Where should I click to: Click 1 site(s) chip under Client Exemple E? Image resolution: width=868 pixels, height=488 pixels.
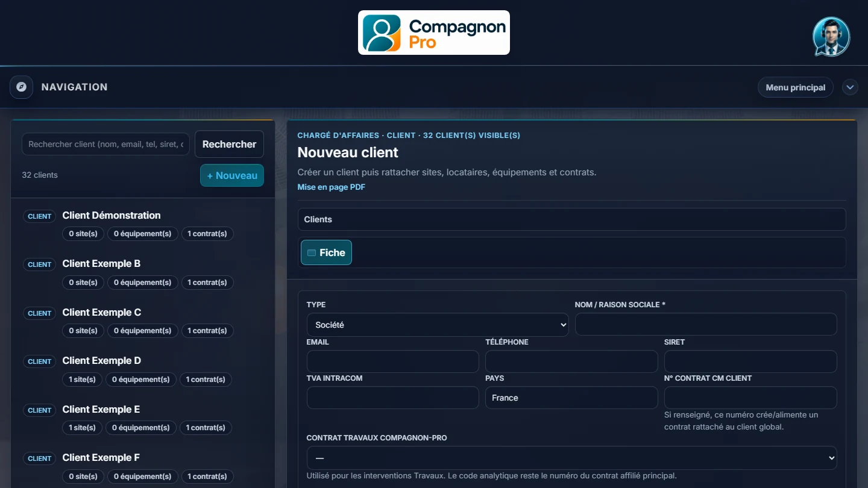(83, 428)
